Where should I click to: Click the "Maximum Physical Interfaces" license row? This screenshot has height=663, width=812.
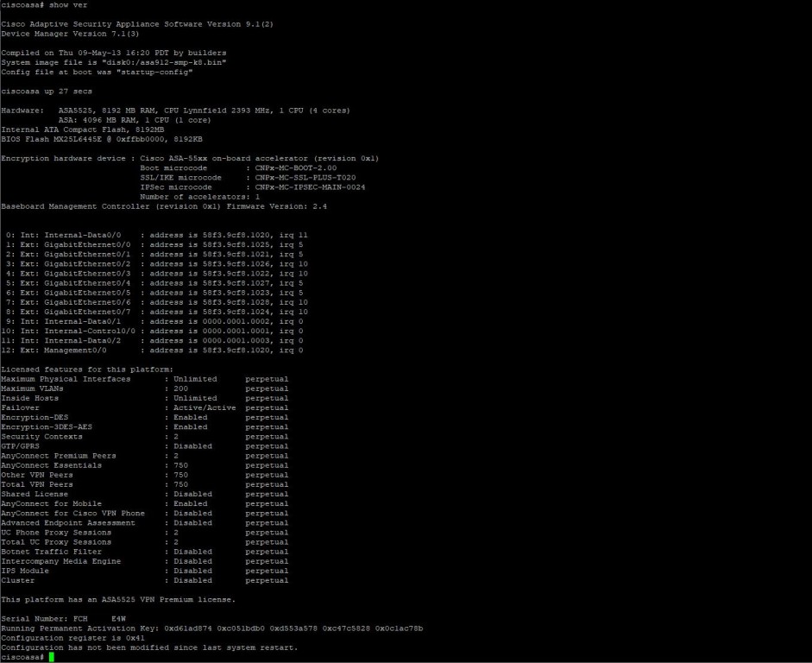[x=145, y=379]
